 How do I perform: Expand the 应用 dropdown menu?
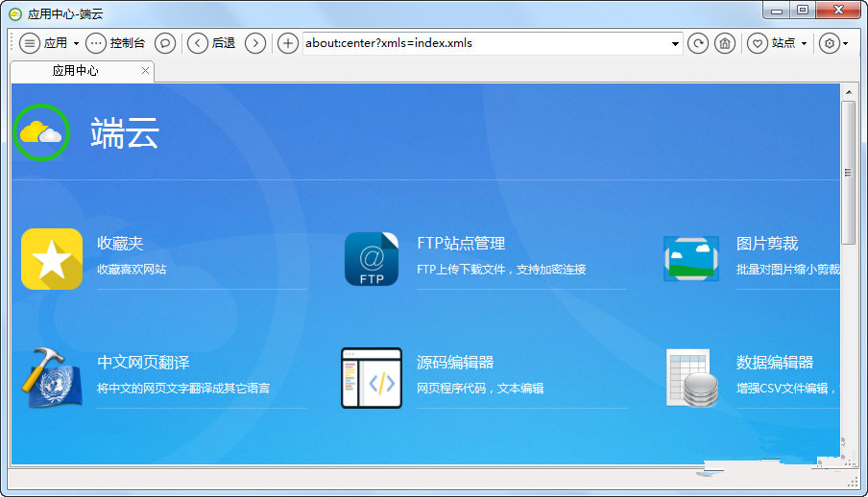[x=48, y=43]
